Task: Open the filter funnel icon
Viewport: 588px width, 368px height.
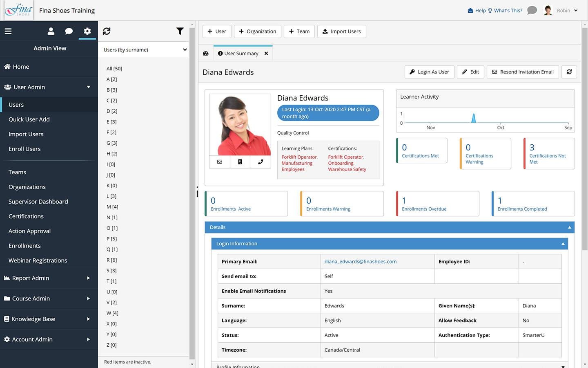Action: [x=180, y=31]
